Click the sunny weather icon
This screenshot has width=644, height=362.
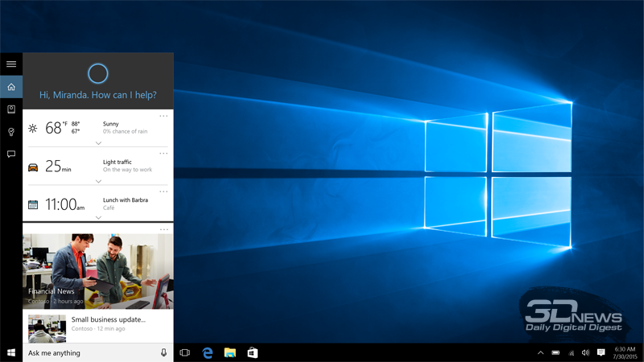33,128
